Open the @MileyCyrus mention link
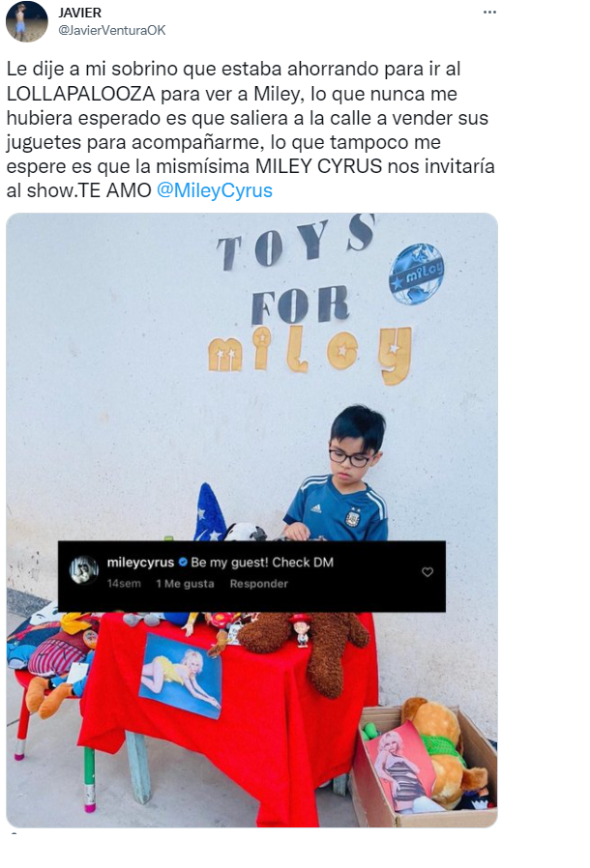Screen dimensions: 590x868 pyautogui.click(x=215, y=190)
